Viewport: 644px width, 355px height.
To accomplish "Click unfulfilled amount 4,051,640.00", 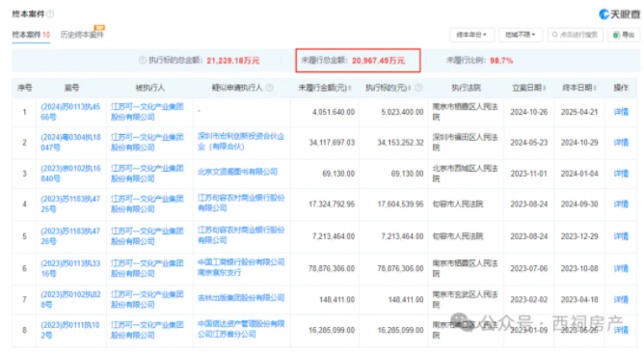I will click(x=334, y=112).
